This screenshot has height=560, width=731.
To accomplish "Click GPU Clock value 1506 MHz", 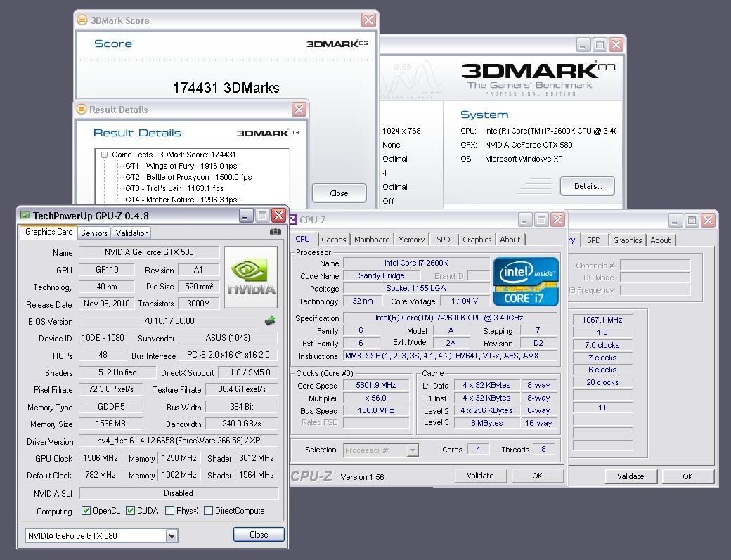I will [101, 458].
